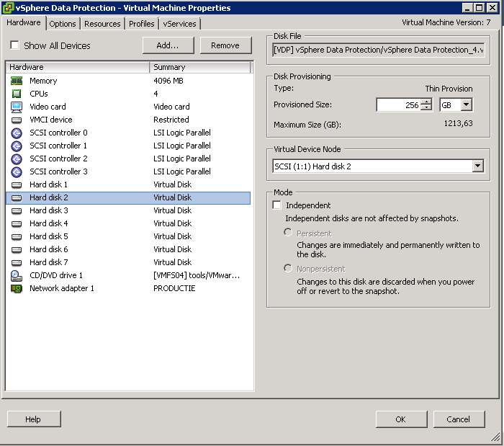Switch to the Options tab
The height and width of the screenshot is (446, 504).
coord(63,24)
